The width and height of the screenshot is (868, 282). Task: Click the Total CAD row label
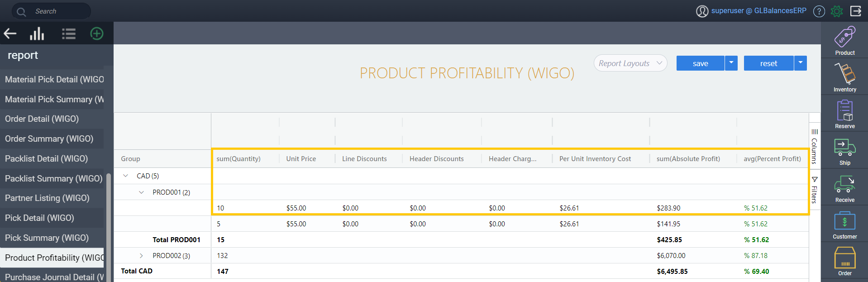click(x=137, y=271)
